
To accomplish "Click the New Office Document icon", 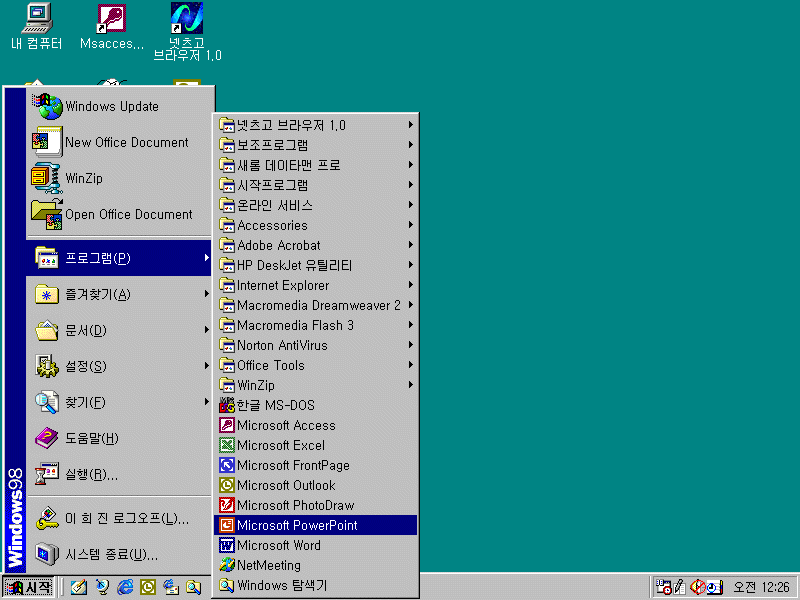I will pos(47,142).
